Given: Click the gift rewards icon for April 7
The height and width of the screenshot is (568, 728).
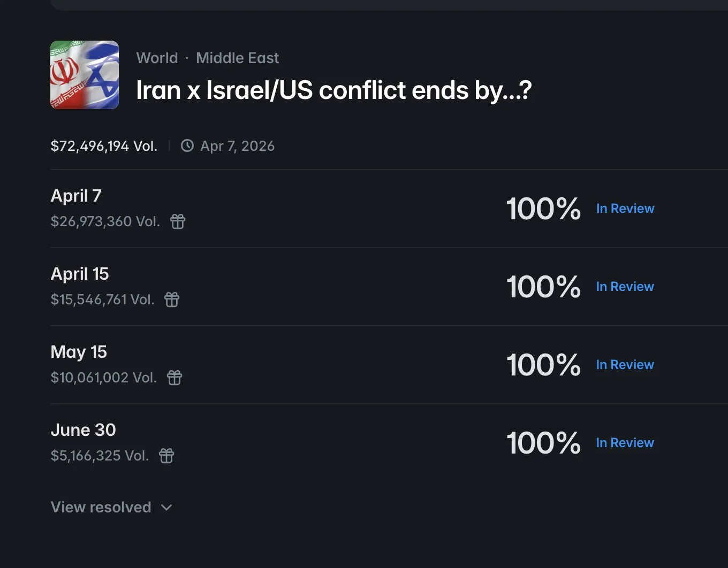Looking at the screenshot, I should (178, 221).
